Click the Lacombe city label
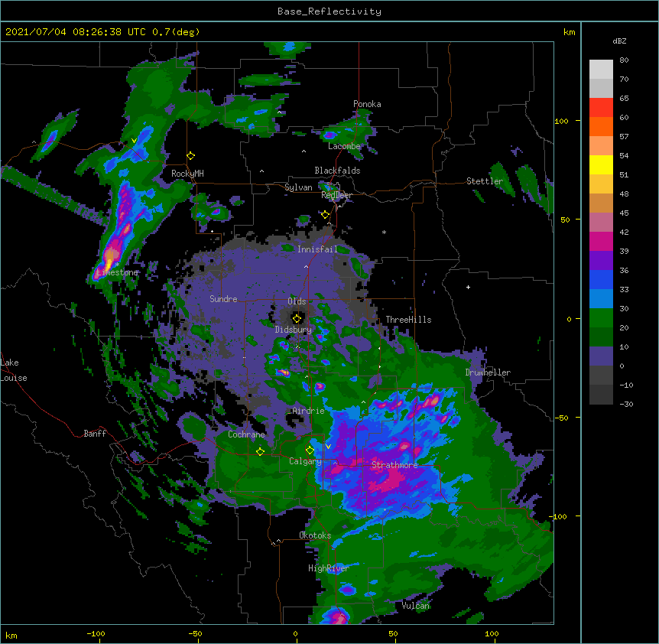Image resolution: width=659 pixels, height=644 pixels. tap(344, 146)
